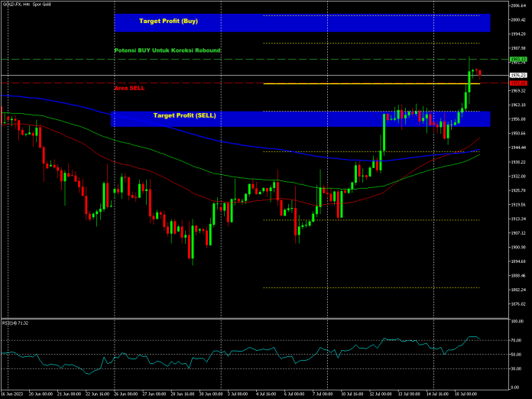Click the '26 Jun 00:00' time label
The width and height of the screenshot is (532, 399).
click(x=126, y=394)
